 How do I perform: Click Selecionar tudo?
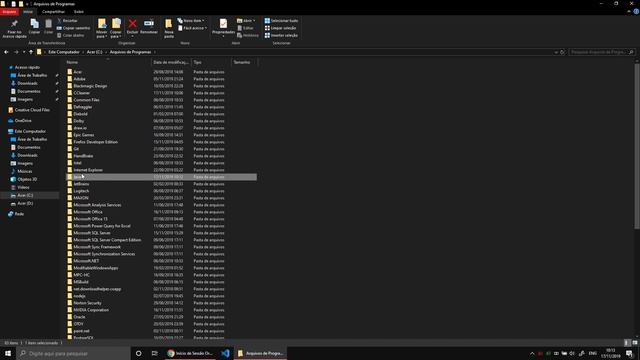tap(281, 20)
